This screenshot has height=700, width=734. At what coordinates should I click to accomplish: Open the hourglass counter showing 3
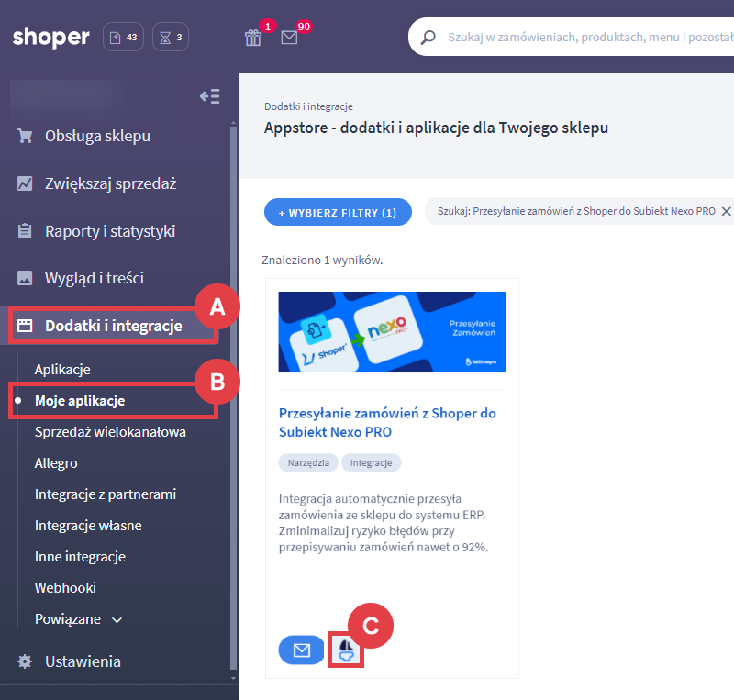[171, 38]
